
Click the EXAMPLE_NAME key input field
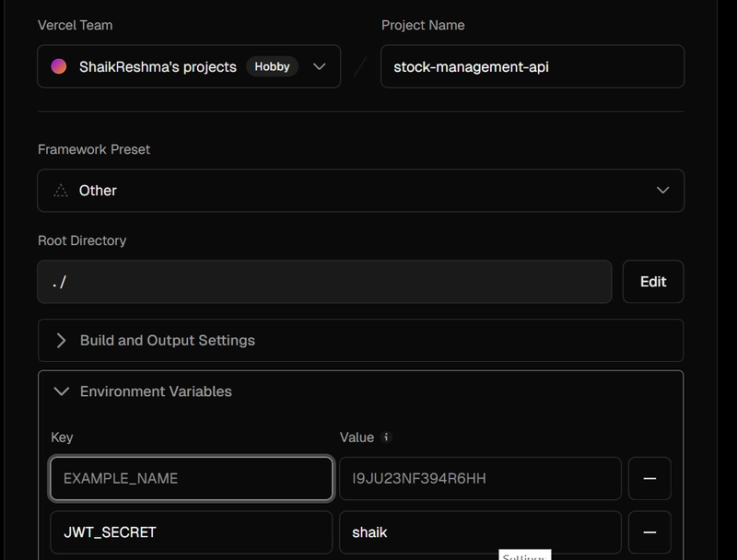[192, 478]
